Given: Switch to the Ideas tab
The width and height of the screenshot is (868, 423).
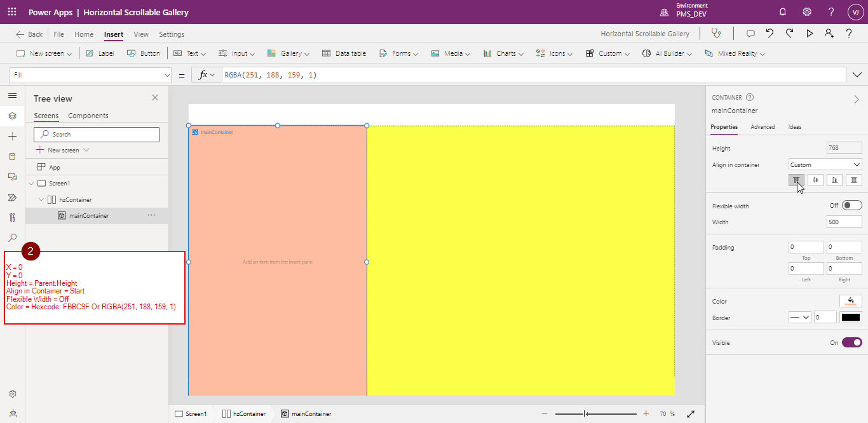Looking at the screenshot, I should (x=795, y=127).
